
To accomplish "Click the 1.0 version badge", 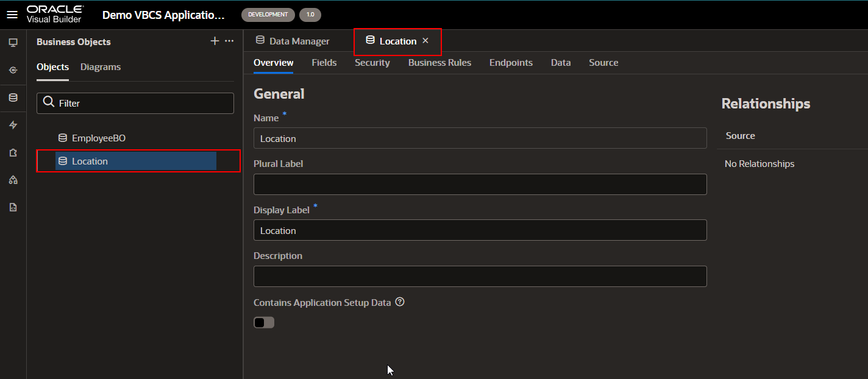I will [310, 15].
